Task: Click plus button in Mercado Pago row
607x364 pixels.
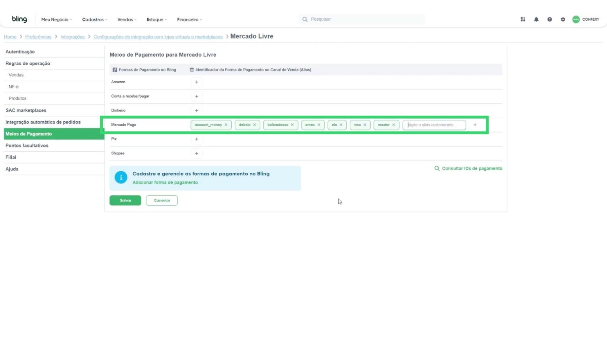Action: tap(475, 125)
